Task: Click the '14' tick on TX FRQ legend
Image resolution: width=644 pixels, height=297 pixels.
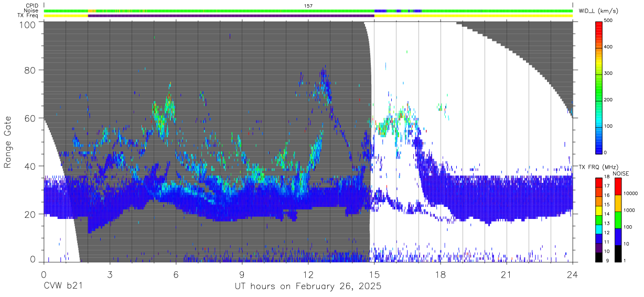Action: [x=607, y=214]
